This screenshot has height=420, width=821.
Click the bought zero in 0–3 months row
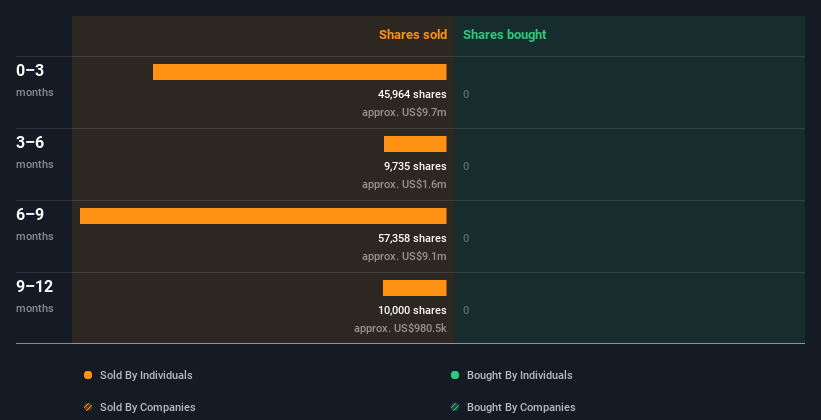coord(466,94)
